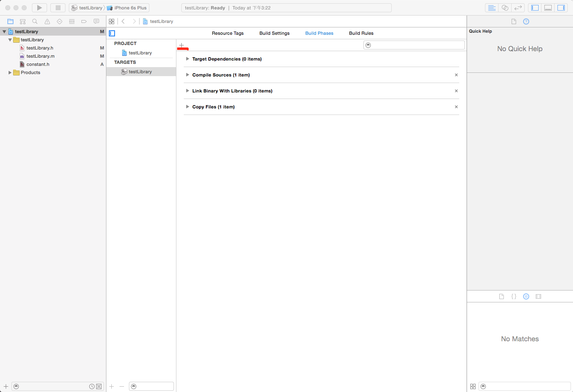Delete the Link Binary With Libraries phase
573x392 pixels.
[x=456, y=91]
